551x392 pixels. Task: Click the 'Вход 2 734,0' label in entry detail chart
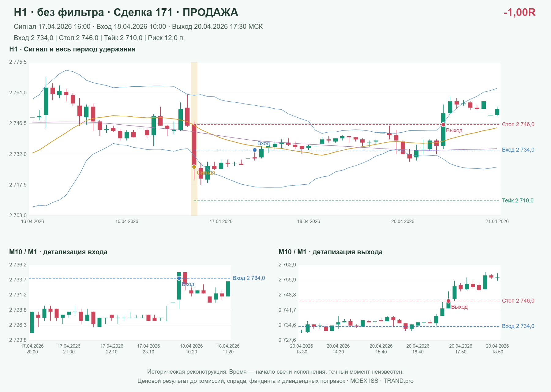[x=249, y=278]
